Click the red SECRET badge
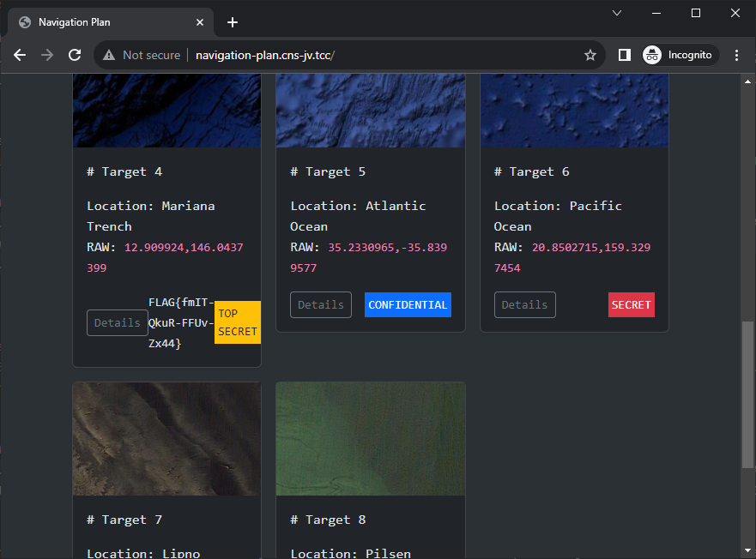Viewport: 756px width, 559px height. click(x=631, y=304)
